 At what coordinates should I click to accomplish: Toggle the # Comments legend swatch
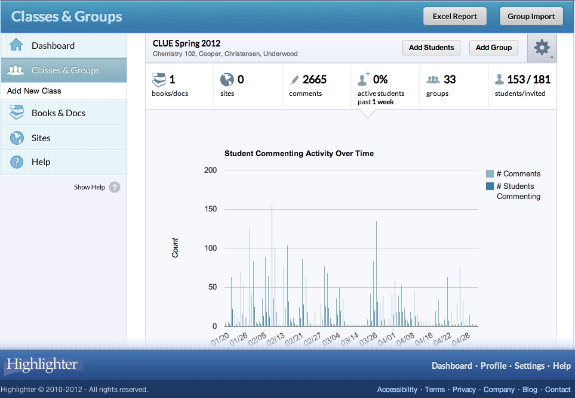490,174
